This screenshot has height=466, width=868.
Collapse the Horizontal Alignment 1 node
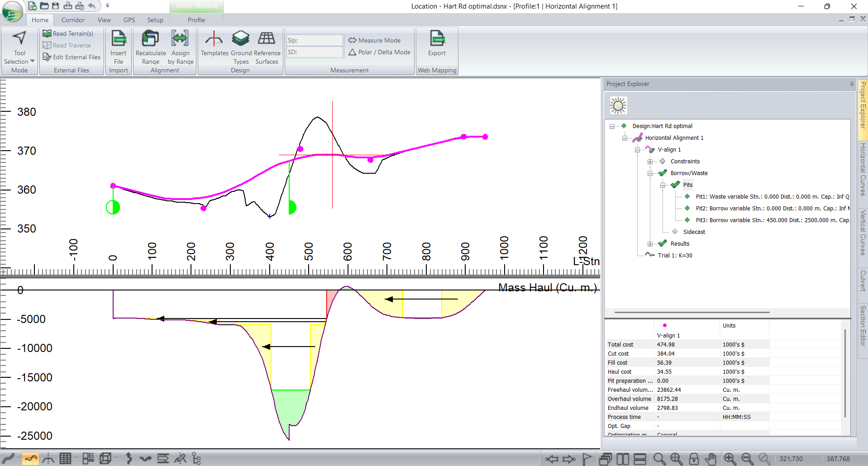(x=625, y=138)
